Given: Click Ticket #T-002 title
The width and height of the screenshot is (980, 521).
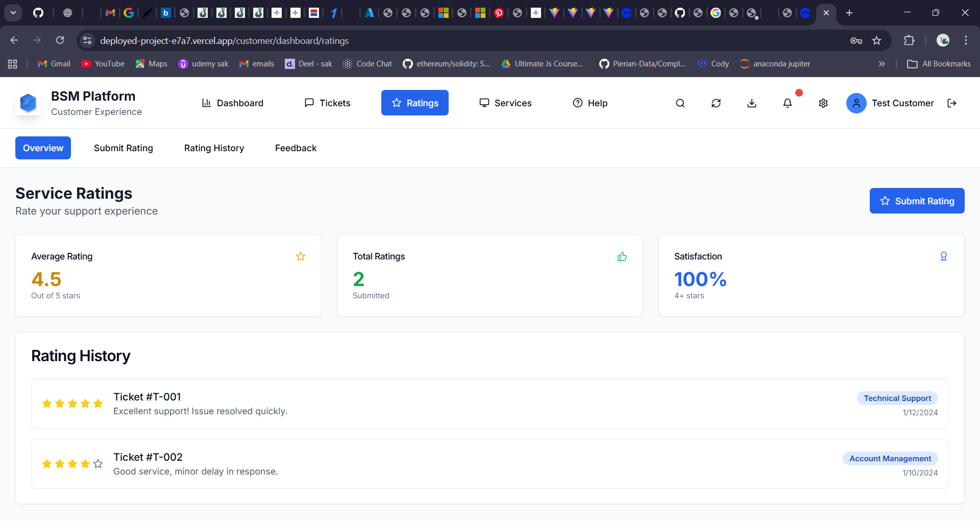Looking at the screenshot, I should pos(148,457).
